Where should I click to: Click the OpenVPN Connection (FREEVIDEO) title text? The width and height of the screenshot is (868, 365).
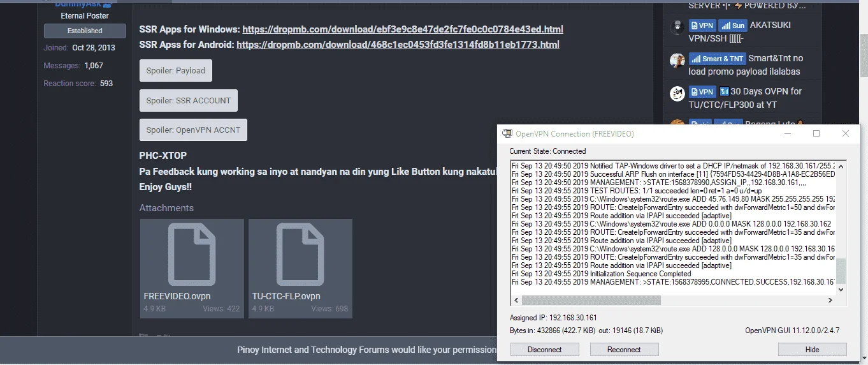(575, 134)
